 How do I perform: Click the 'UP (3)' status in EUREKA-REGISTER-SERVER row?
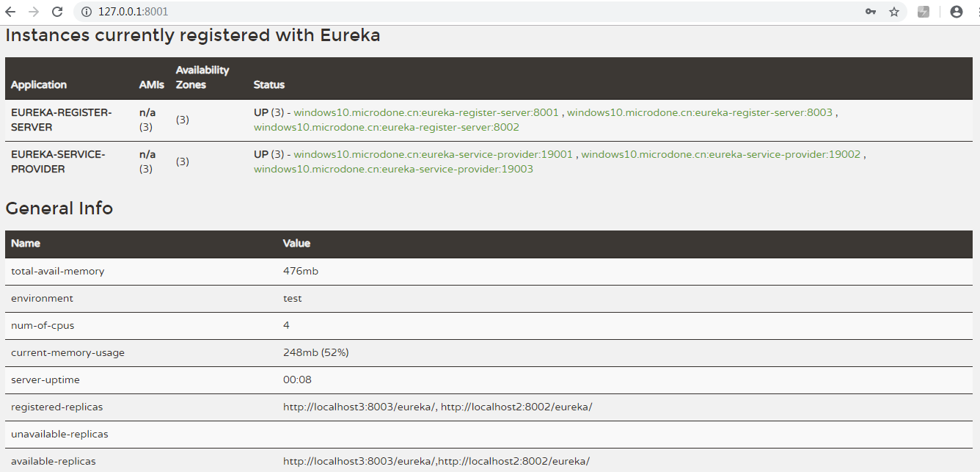tap(268, 112)
